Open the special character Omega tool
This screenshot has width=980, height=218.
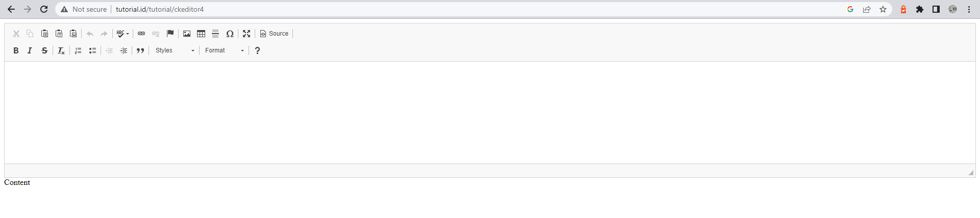coord(230,34)
